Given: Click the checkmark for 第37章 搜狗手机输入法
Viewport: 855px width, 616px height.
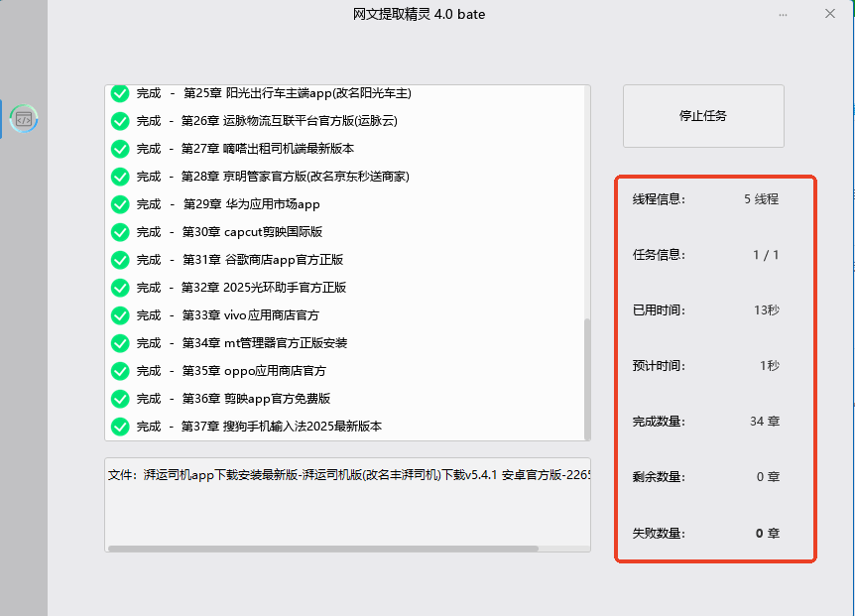Looking at the screenshot, I should (120, 425).
